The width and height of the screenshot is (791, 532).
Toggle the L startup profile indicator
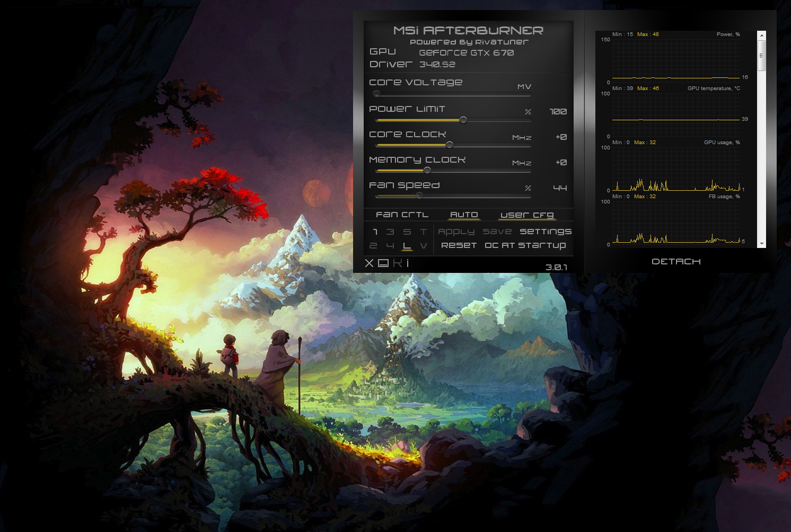(x=407, y=245)
